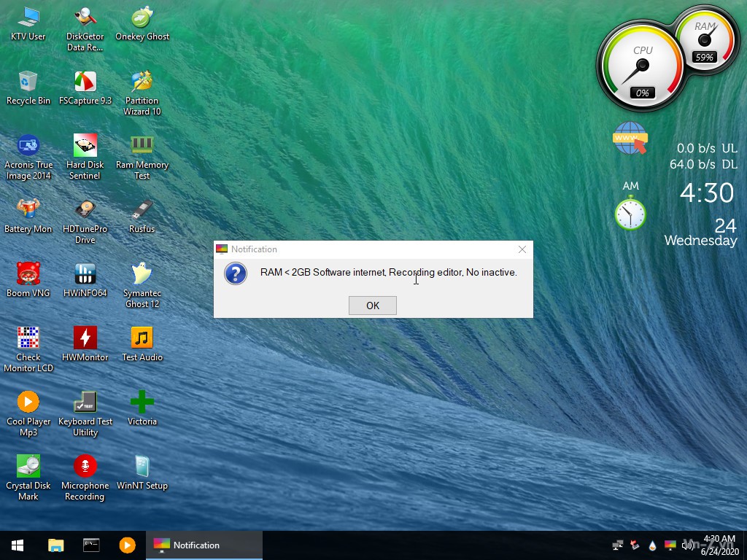747x560 pixels.
Task: Open Partition Wizard 10 icon
Action: tap(142, 82)
